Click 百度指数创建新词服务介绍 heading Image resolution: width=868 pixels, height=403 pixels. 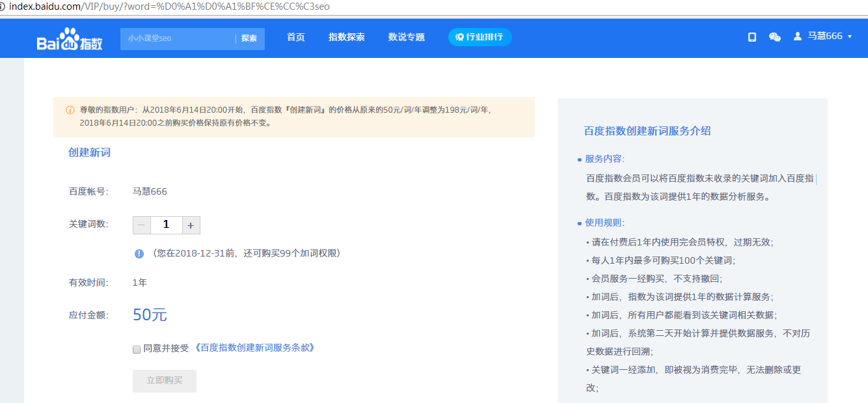click(647, 131)
